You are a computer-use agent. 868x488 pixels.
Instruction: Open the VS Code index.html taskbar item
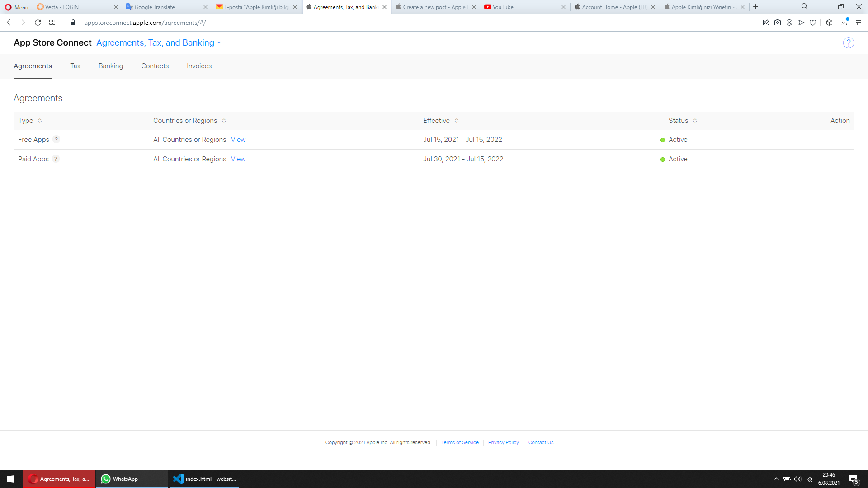pyautogui.click(x=204, y=479)
